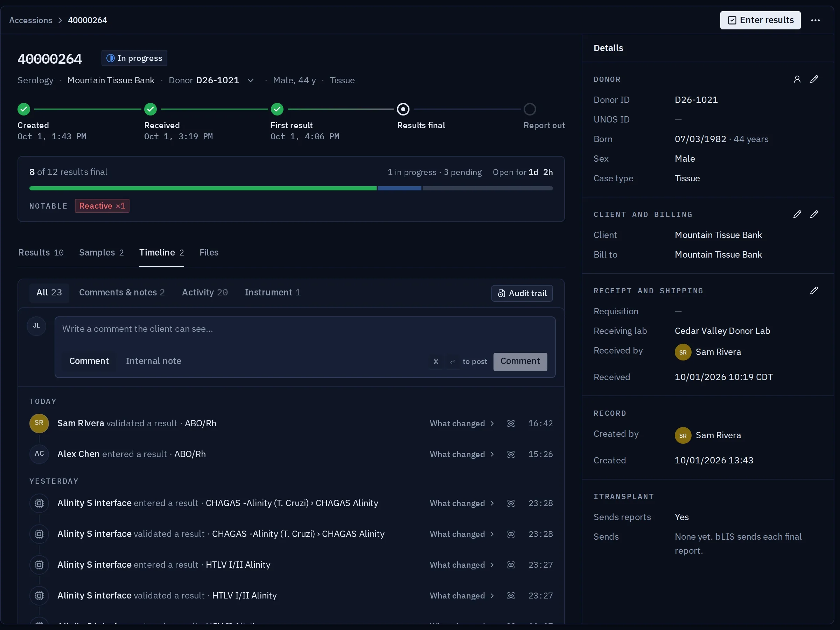This screenshot has width=840, height=630.
Task: Focus the client comment text field
Action: click(x=304, y=329)
